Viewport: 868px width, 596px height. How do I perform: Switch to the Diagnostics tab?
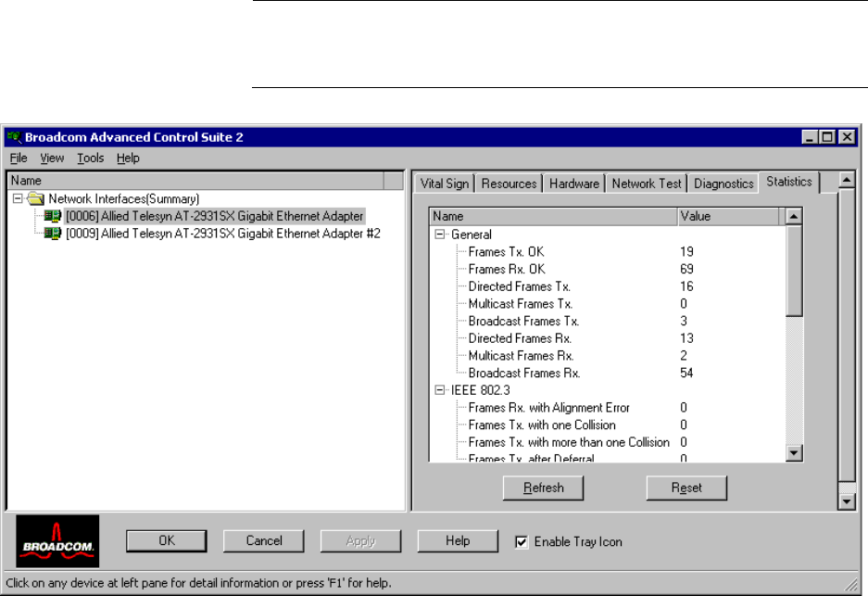click(723, 184)
